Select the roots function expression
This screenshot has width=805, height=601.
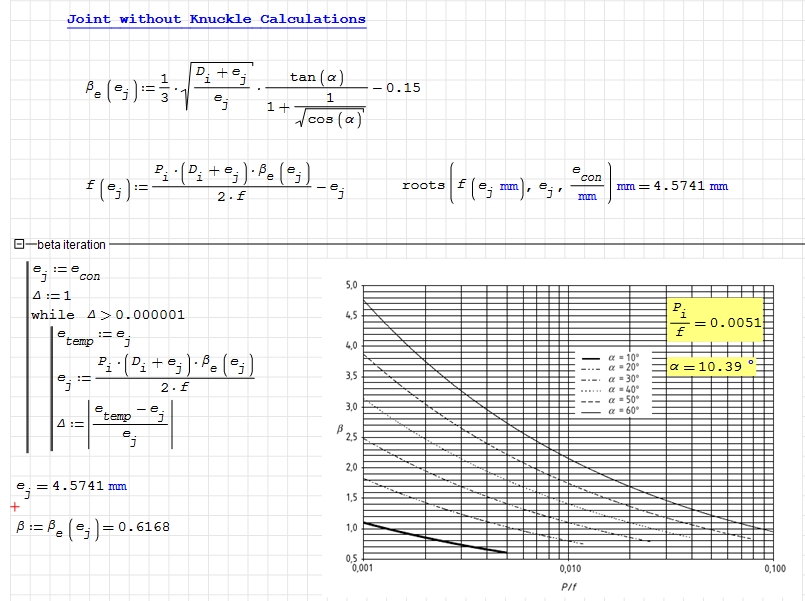[x=505, y=186]
